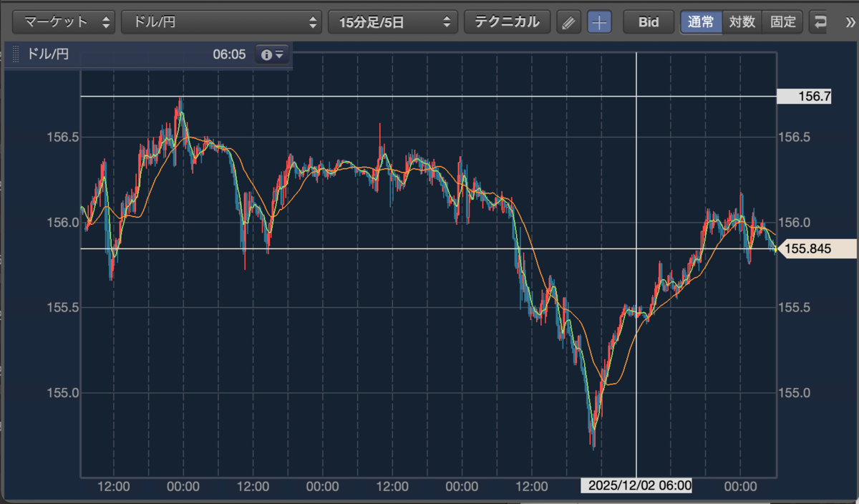Switch to 固定 fixed scale
The image size is (859, 504).
tap(783, 22)
